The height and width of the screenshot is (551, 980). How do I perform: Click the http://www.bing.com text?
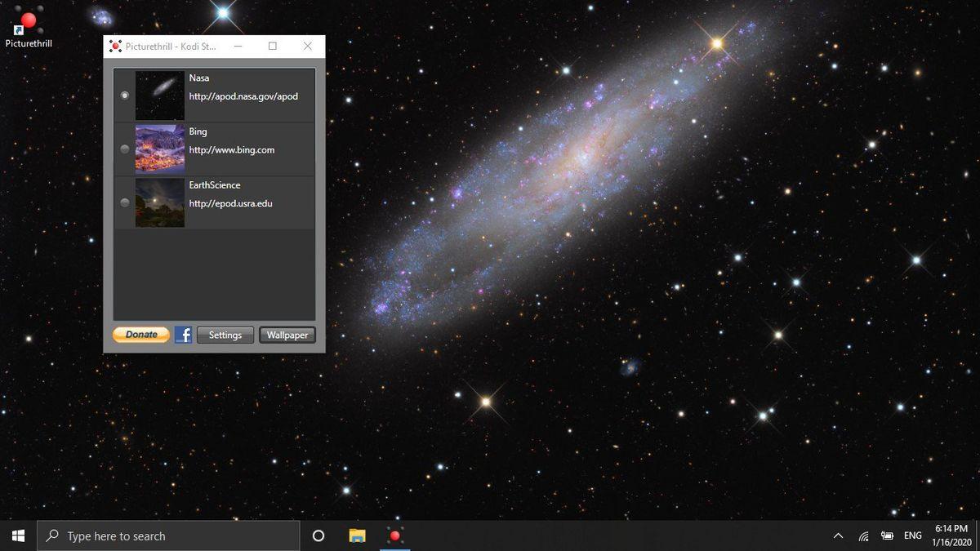coord(232,150)
